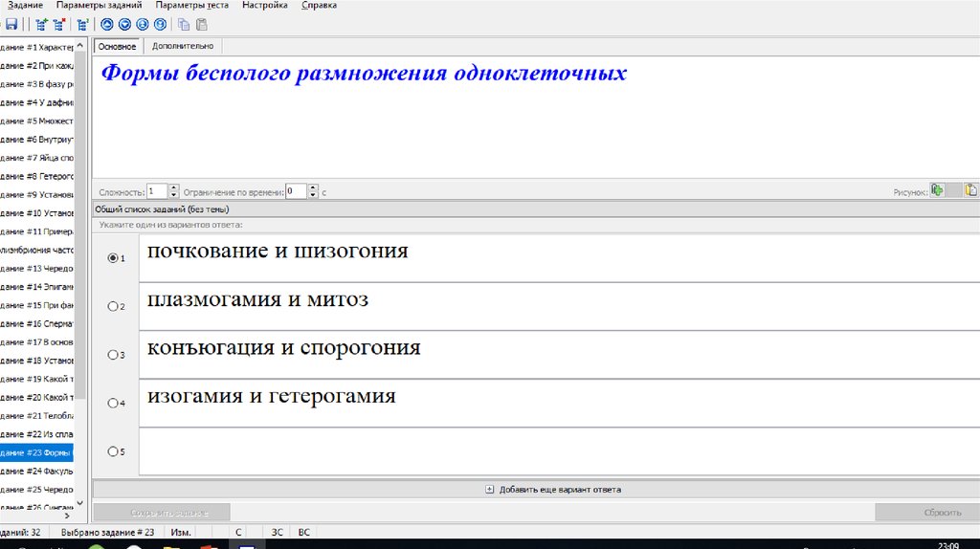Switch to the Дополнительно tab
This screenshot has height=549, width=980.
(183, 46)
